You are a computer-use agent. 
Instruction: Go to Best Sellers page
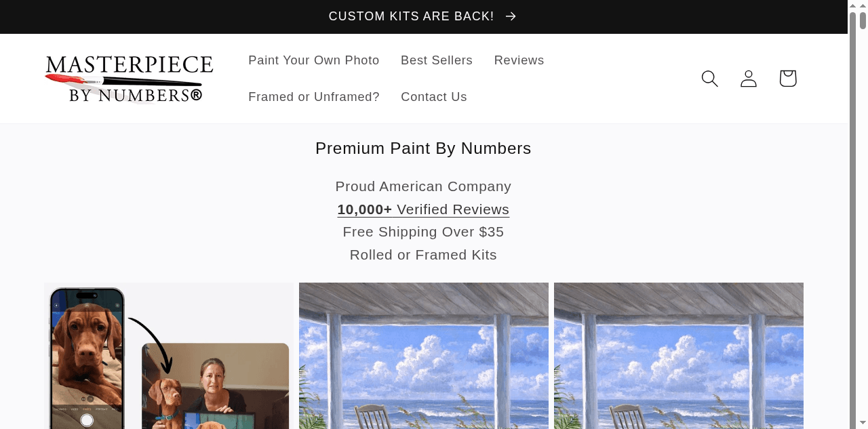[x=437, y=60]
